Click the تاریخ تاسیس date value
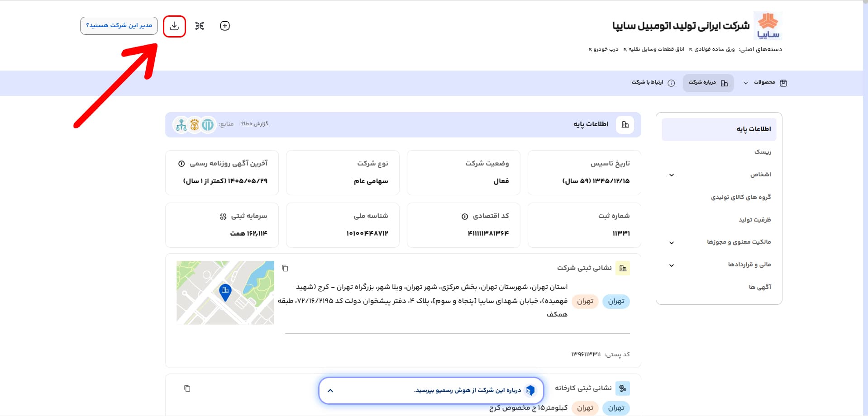Image resolution: width=868 pixels, height=416 pixels. point(596,181)
